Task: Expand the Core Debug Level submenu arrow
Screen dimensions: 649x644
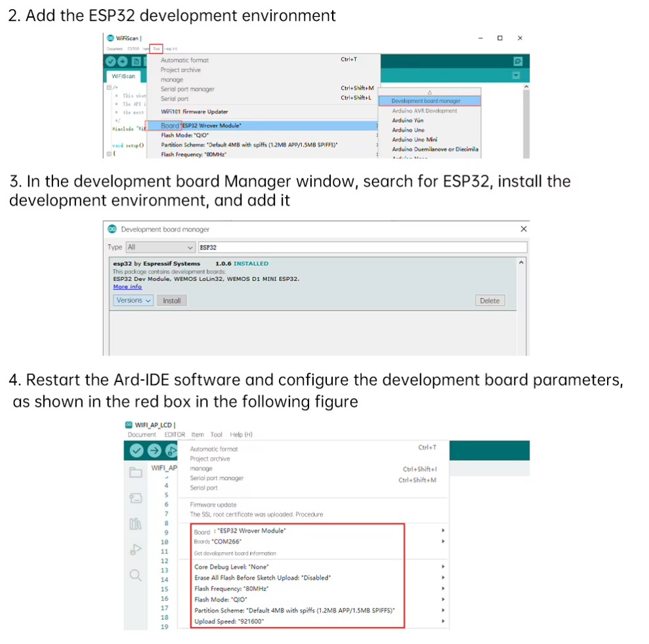Action: click(443, 567)
